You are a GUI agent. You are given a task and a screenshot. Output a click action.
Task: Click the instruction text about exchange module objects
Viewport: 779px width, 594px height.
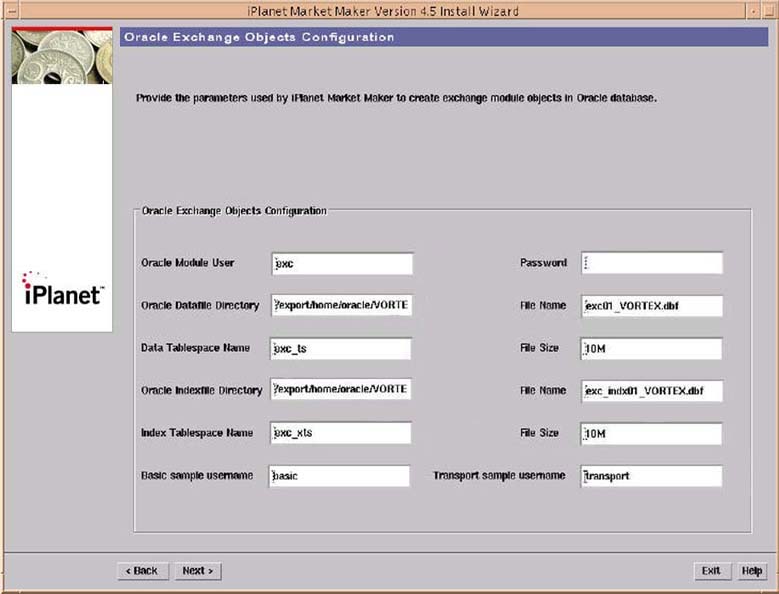tap(396, 98)
